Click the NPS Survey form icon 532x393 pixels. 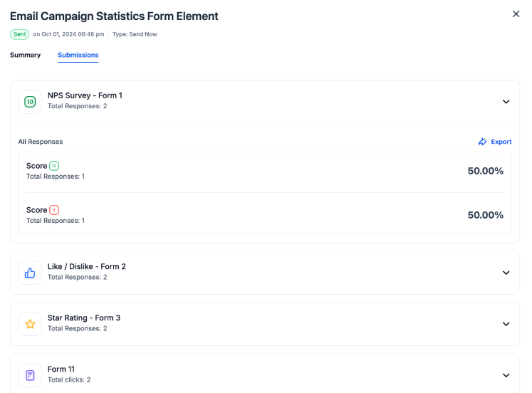(30, 102)
